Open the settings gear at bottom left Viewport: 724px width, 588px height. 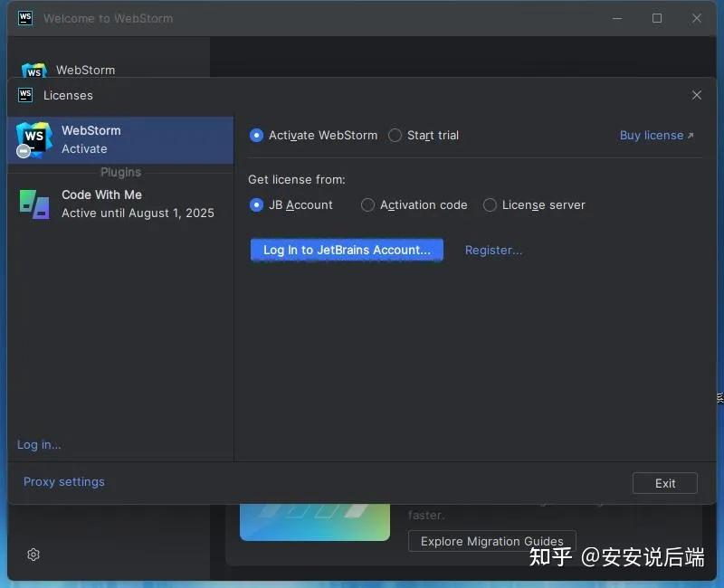(x=33, y=555)
